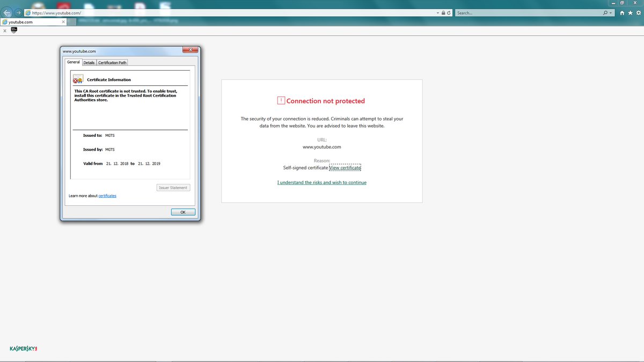Click the www.youtube.com URL text
The height and width of the screenshot is (362, 644).
coord(322,147)
